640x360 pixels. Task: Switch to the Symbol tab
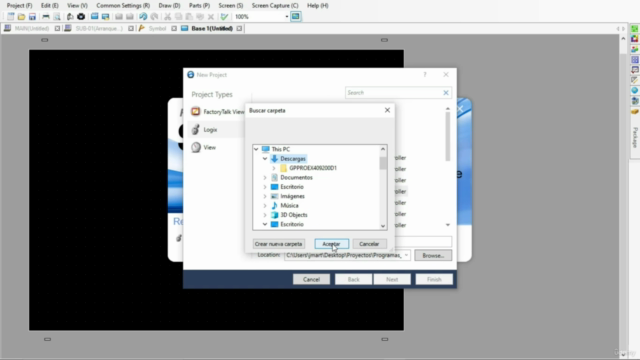coord(157,29)
